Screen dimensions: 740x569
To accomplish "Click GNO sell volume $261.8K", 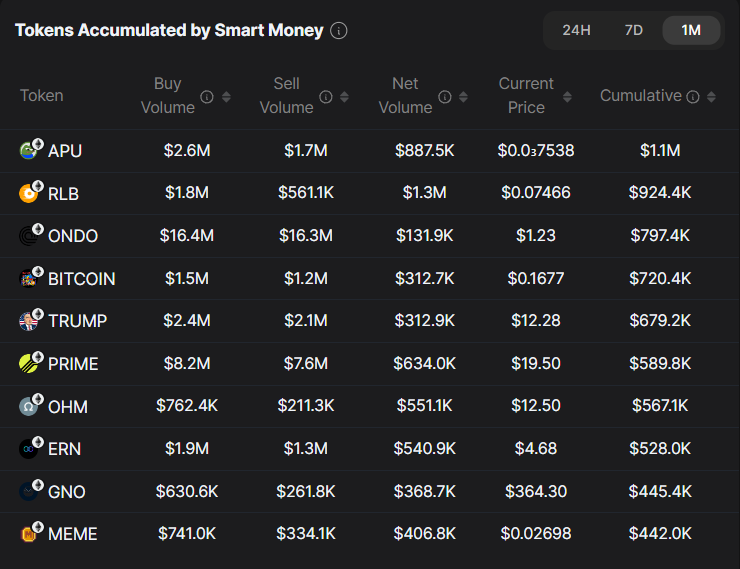I will (306, 492).
